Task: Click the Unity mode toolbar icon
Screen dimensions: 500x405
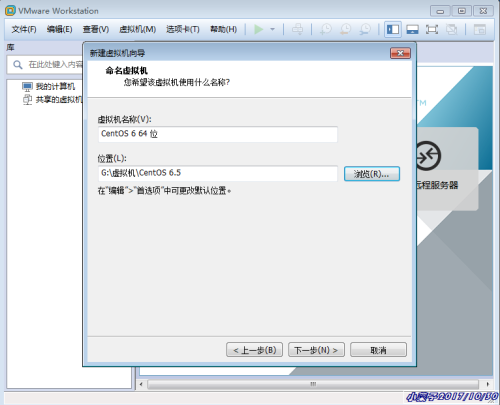Action: point(452,29)
